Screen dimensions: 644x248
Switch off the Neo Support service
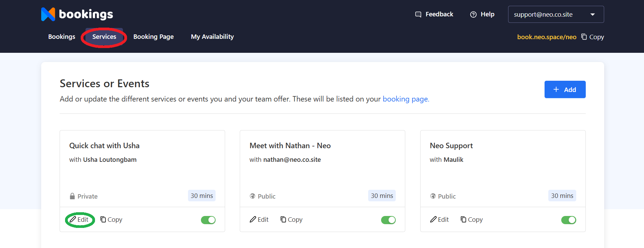[569, 220]
